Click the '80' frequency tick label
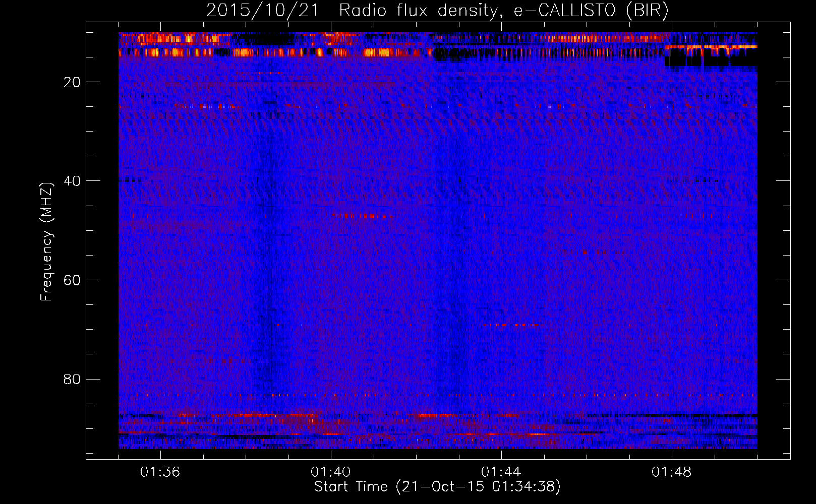Viewport: 816px width, 504px height. pyautogui.click(x=72, y=379)
